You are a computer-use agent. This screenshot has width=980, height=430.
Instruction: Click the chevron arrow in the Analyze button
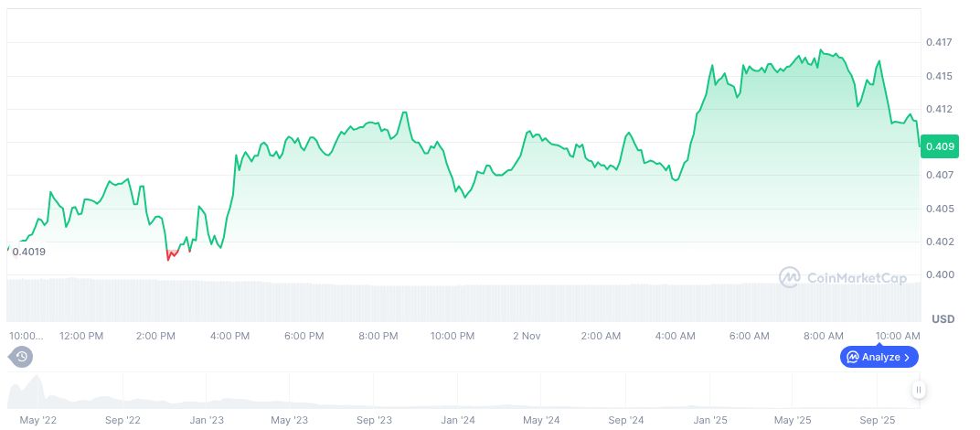(x=907, y=357)
